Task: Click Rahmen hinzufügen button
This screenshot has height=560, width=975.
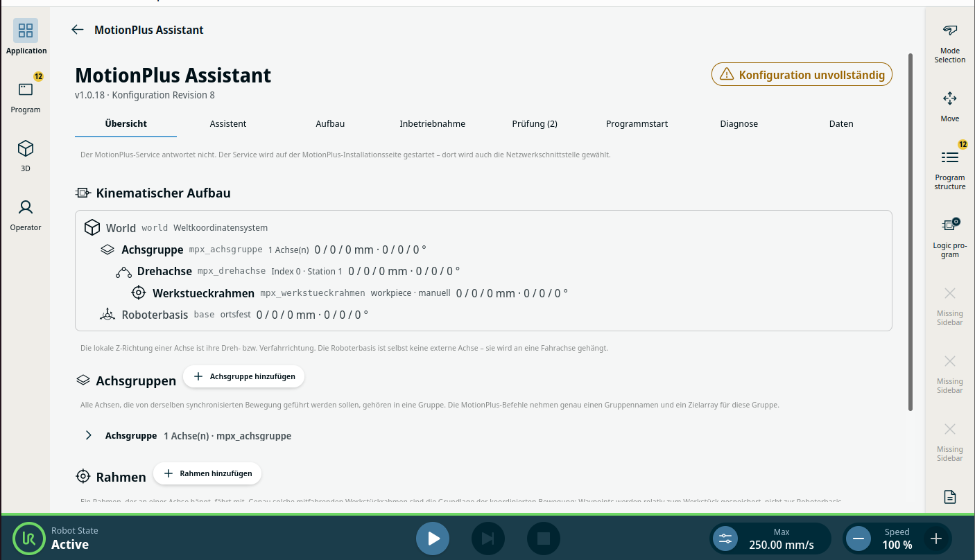Action: tap(207, 473)
